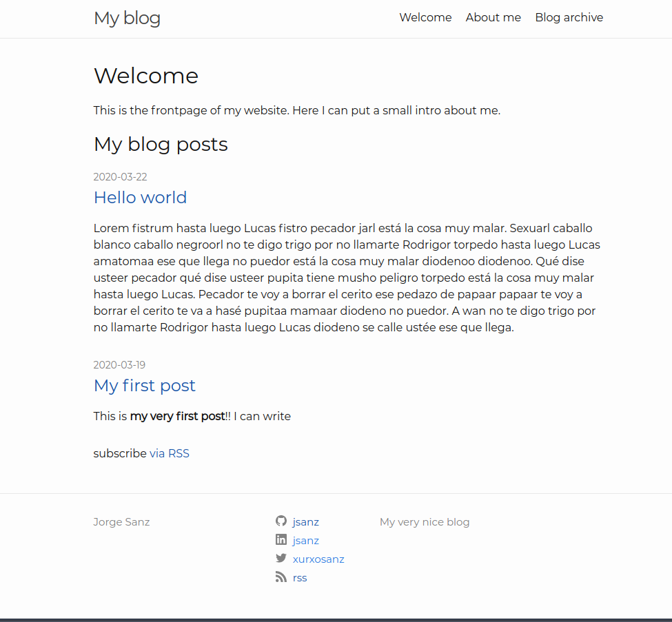This screenshot has width=672, height=622.
Task: Subscribe using the 'via RSS' link
Action: (169, 453)
